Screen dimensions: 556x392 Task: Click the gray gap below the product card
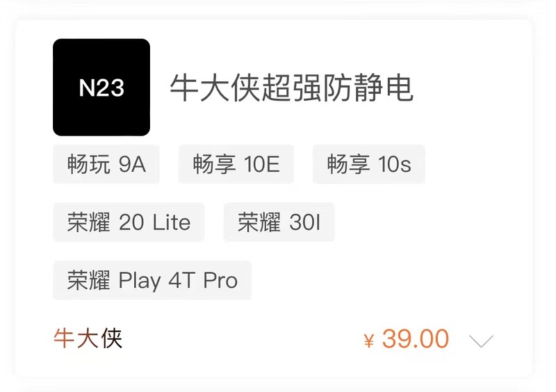278,385
